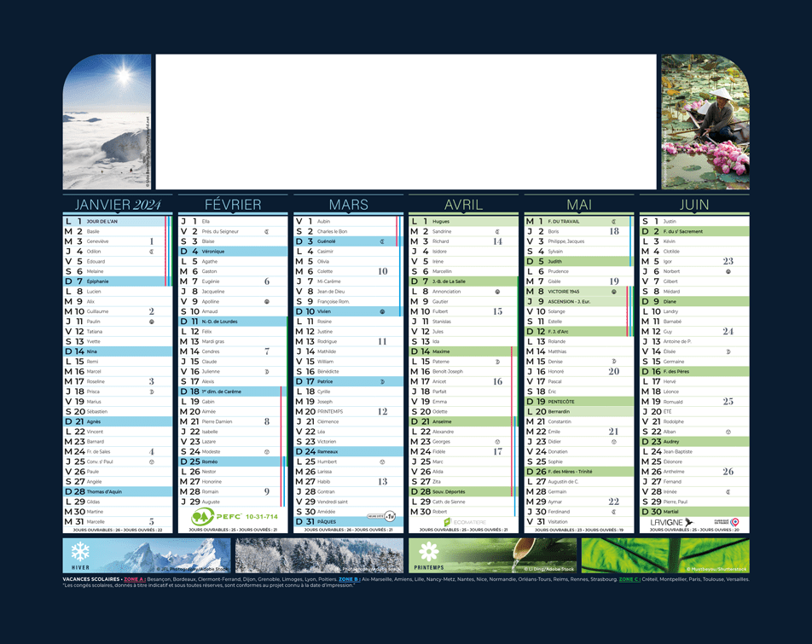
Task: Select the JANVIER 2024 month header
Action: click(118, 205)
